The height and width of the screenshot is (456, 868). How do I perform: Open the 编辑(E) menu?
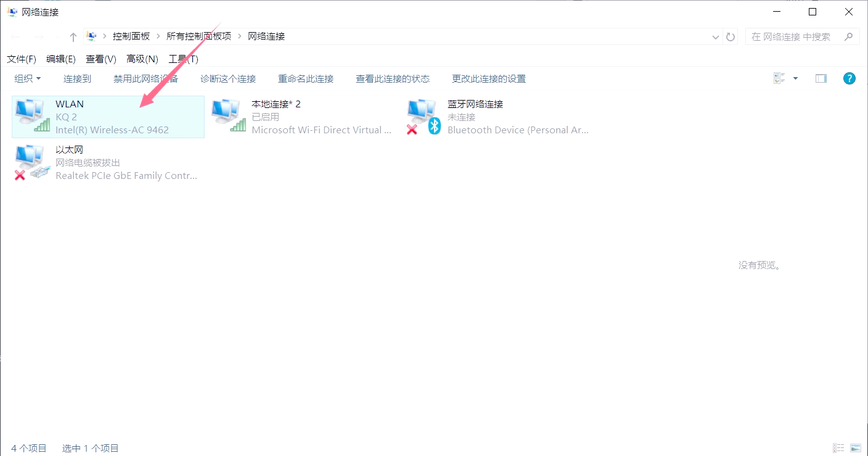point(61,59)
